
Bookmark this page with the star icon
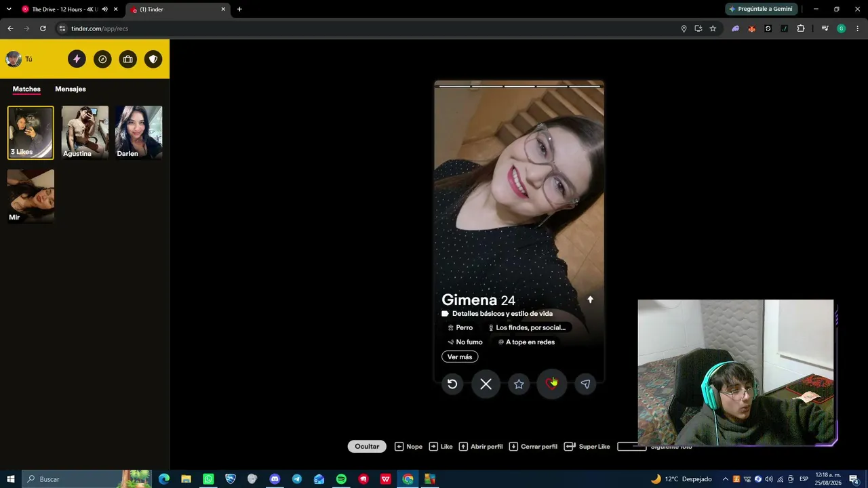(x=713, y=28)
